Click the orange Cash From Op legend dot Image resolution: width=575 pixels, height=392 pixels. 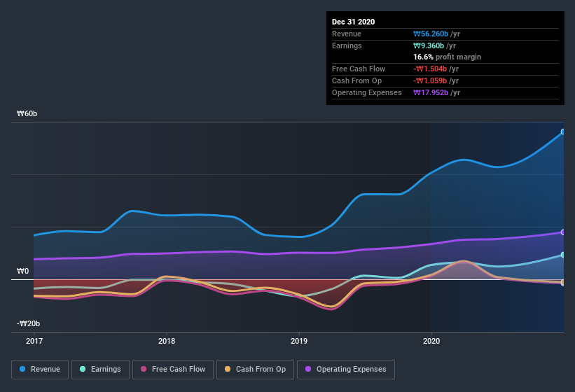[x=228, y=369]
